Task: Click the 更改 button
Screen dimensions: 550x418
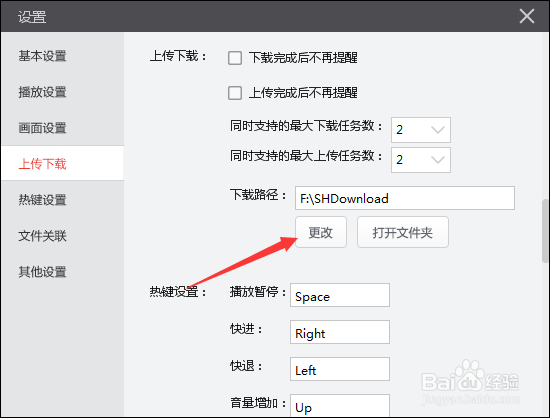Action: pyautogui.click(x=321, y=232)
